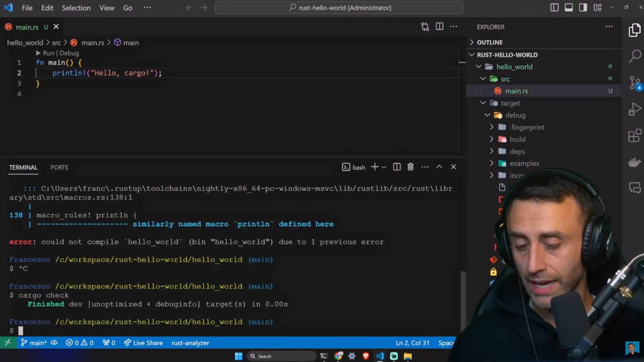The height and width of the screenshot is (362, 644).
Task: Split the terminal pane
Action: coord(396,167)
